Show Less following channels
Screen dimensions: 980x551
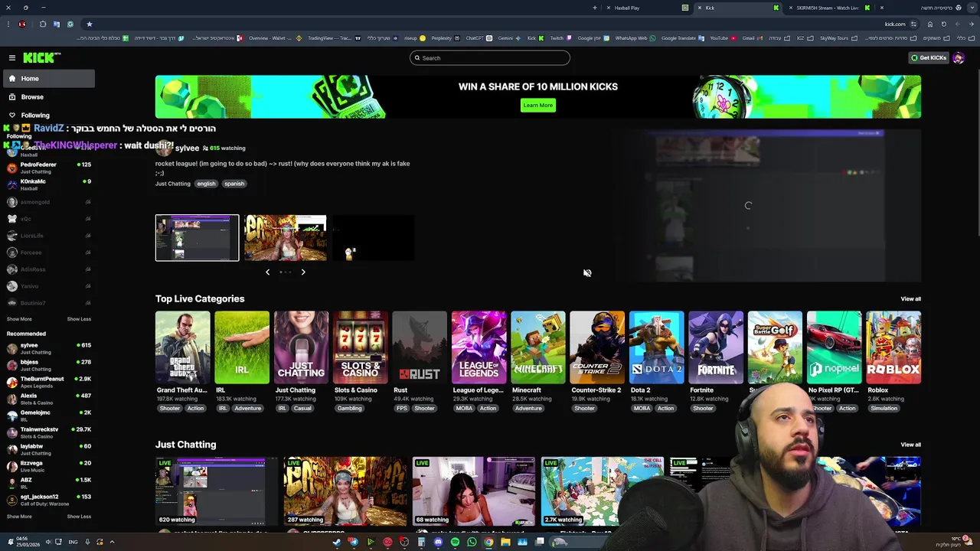coord(79,319)
